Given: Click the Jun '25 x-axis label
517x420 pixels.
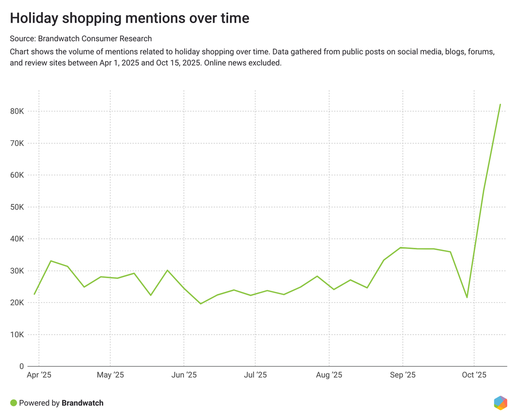Looking at the screenshot, I should click(x=184, y=375).
